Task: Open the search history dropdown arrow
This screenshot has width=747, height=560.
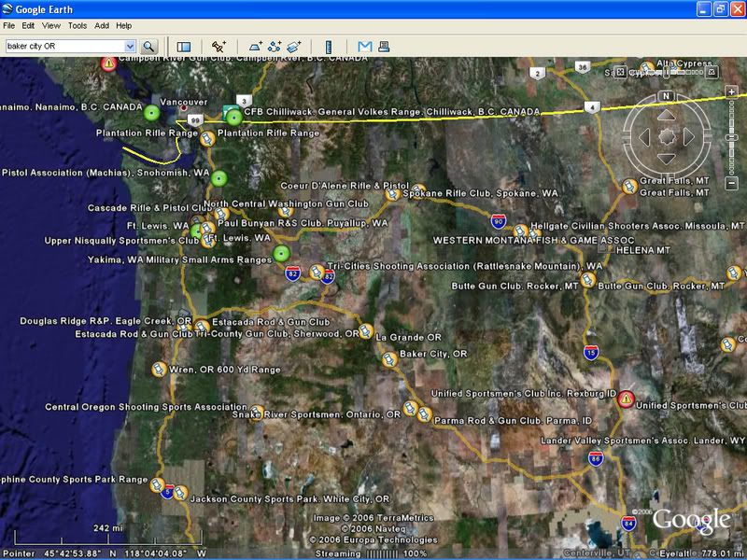Action: pyautogui.click(x=130, y=46)
